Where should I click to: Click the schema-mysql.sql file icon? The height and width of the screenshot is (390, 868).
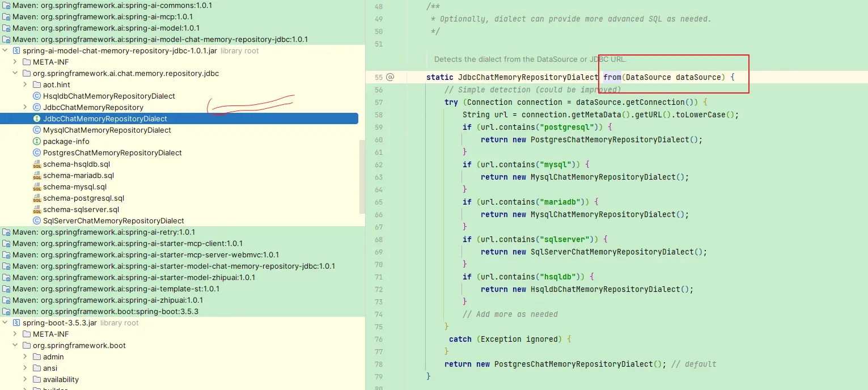point(37,187)
